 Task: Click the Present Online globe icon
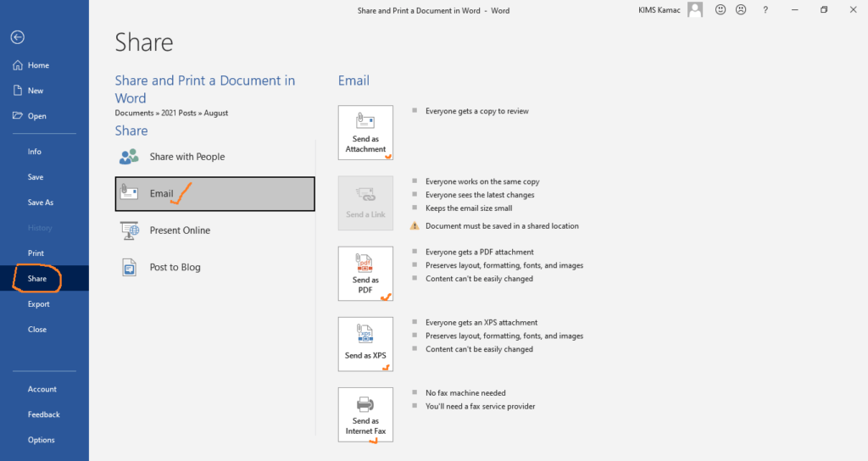point(130,230)
